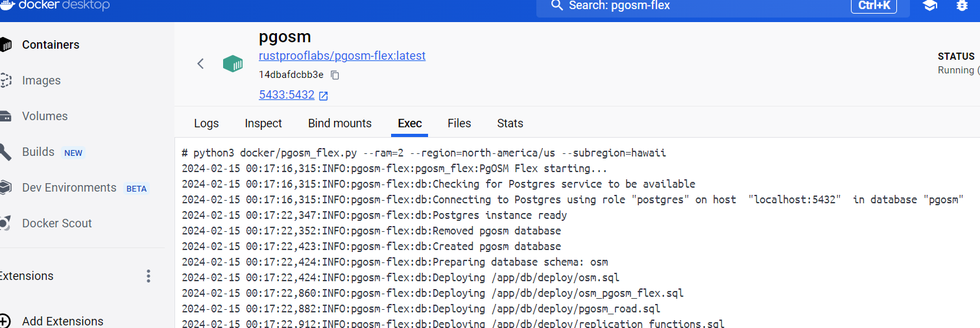Screen dimensions: 980x328
Task: Click the Add Extensions plus icon
Action: pyautogui.click(x=5, y=321)
